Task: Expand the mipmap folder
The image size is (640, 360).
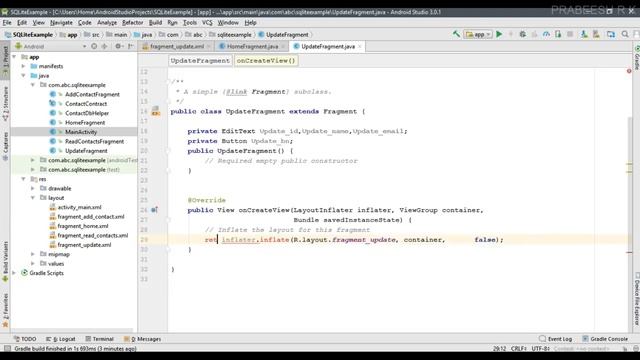Action: tap(33, 254)
